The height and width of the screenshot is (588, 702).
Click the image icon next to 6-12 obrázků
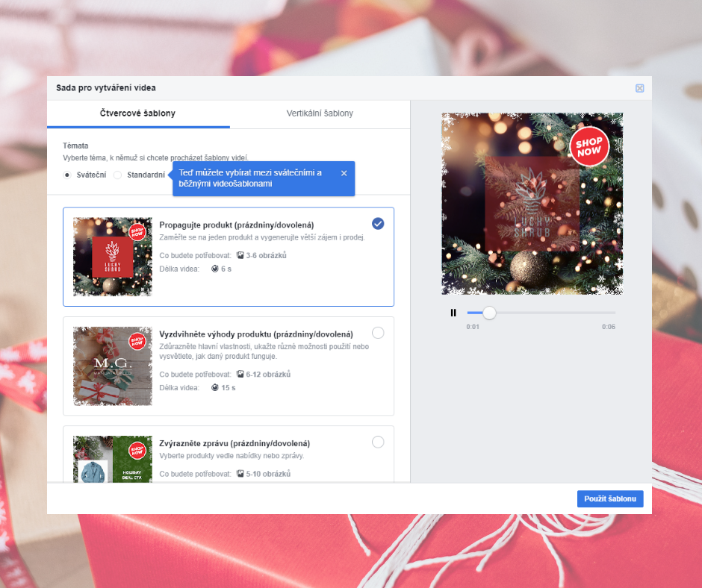click(240, 375)
